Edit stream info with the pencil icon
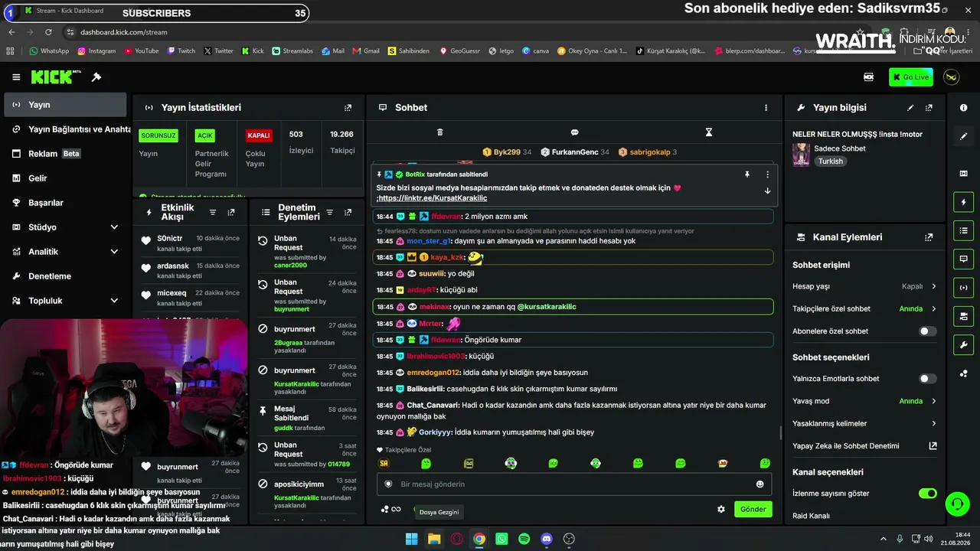980x551 pixels. [x=910, y=108]
